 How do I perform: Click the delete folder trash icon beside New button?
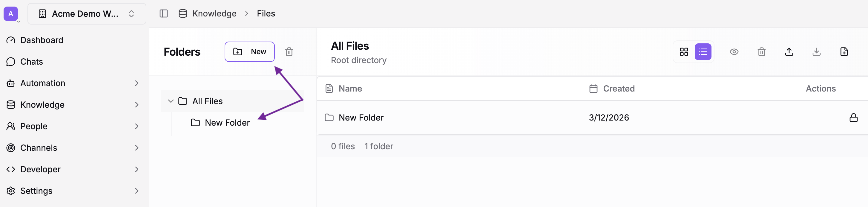(289, 52)
